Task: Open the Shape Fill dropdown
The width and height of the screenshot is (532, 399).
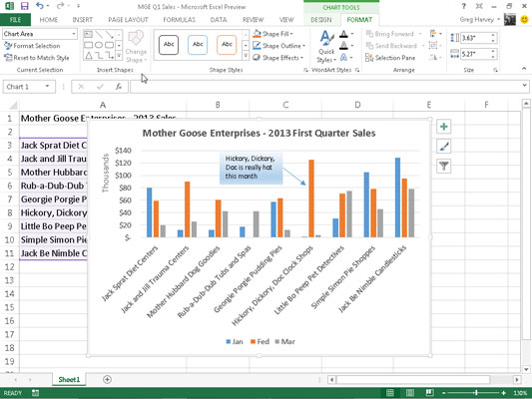Action: (273, 34)
